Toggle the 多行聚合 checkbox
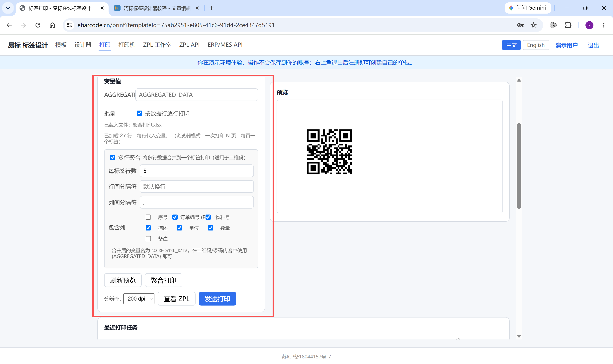Screen dimensions: 613x364 tap(113, 157)
